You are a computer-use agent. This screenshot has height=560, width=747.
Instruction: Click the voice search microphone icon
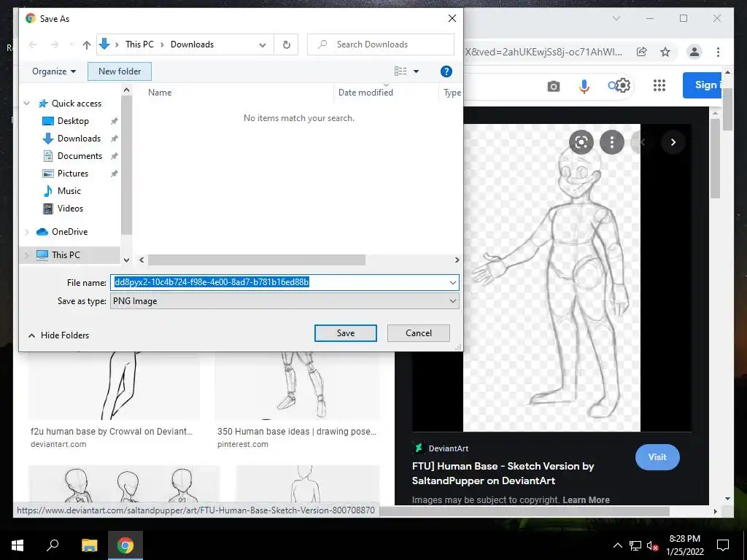pyautogui.click(x=584, y=86)
